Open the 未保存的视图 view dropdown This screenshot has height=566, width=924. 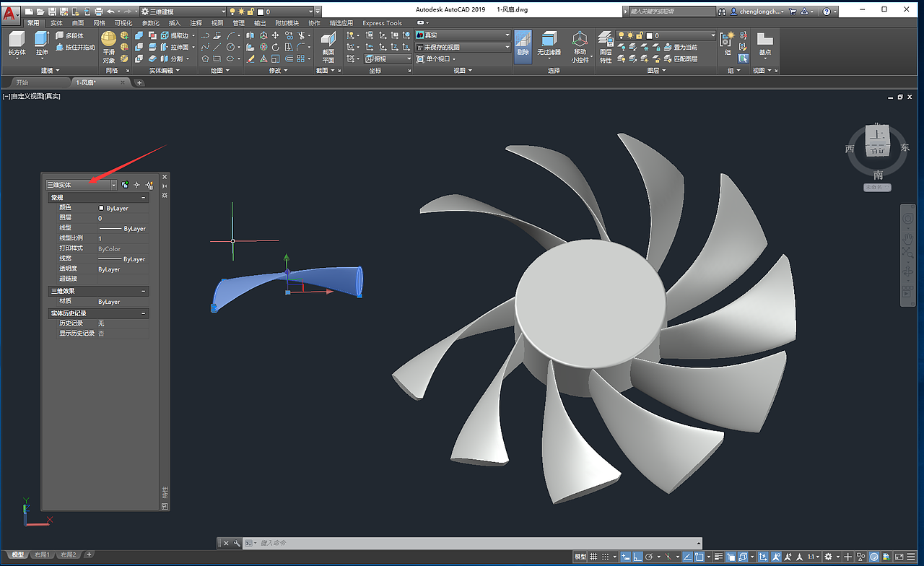463,47
